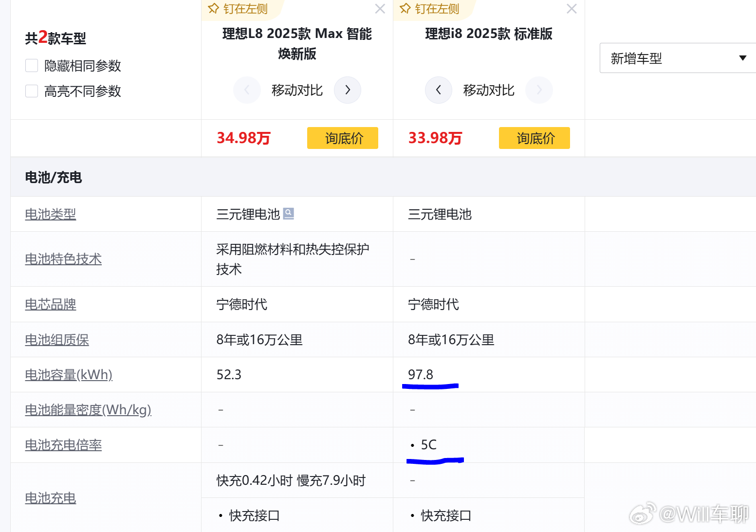Move 理想L8 column right with arrow

(348, 90)
